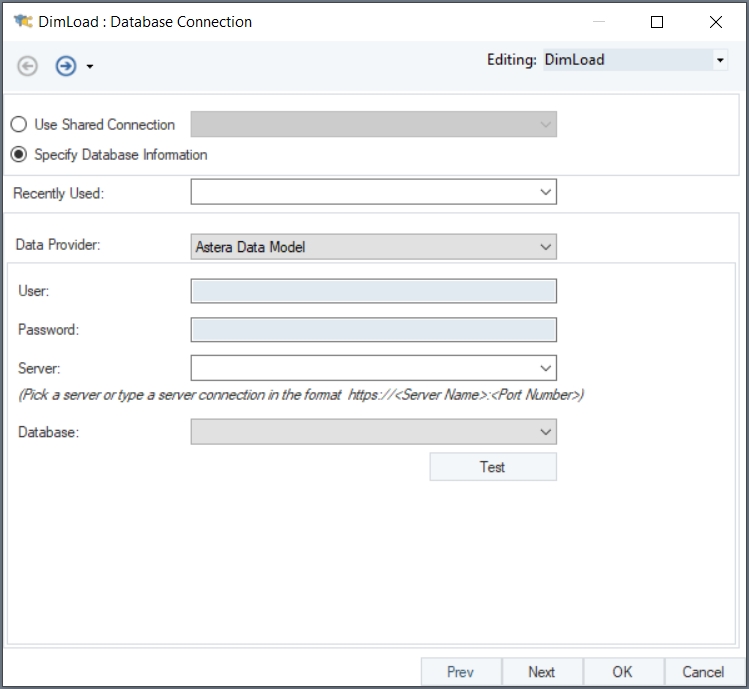Screen dimensions: 749x689
Task: Click inside the User input field
Action: tap(373, 291)
